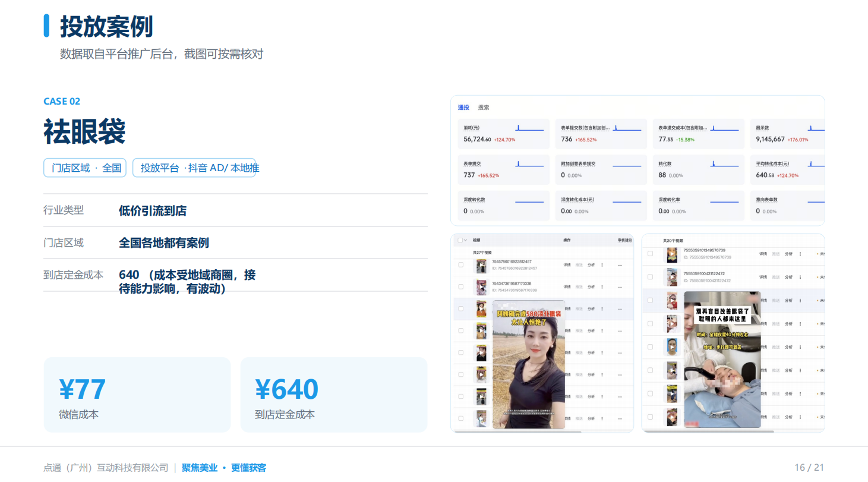This screenshot has width=868, height=482.
Task: Switch to the 搜索 tab
Action: click(484, 108)
